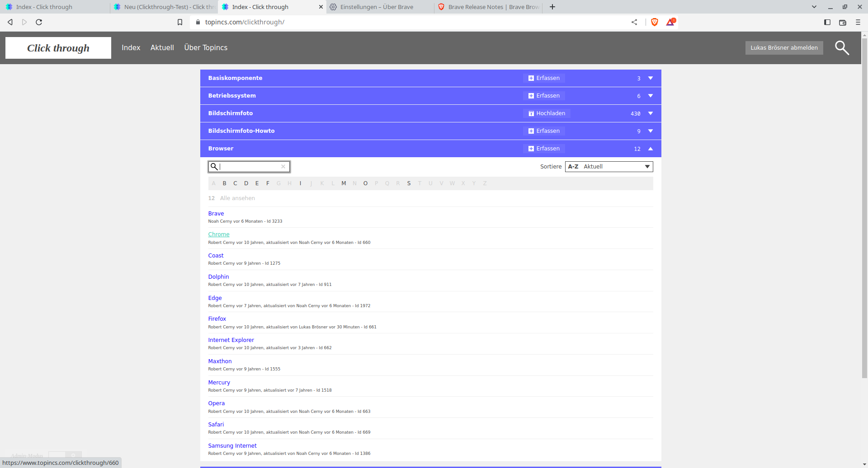Open the Sortiere A-Z dropdown

pyautogui.click(x=609, y=167)
